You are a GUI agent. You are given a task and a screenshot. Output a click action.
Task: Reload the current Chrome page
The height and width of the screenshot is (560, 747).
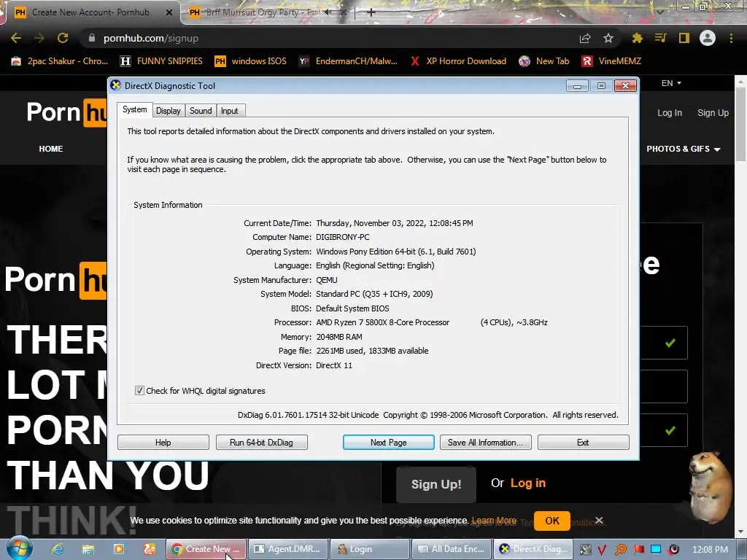point(63,38)
